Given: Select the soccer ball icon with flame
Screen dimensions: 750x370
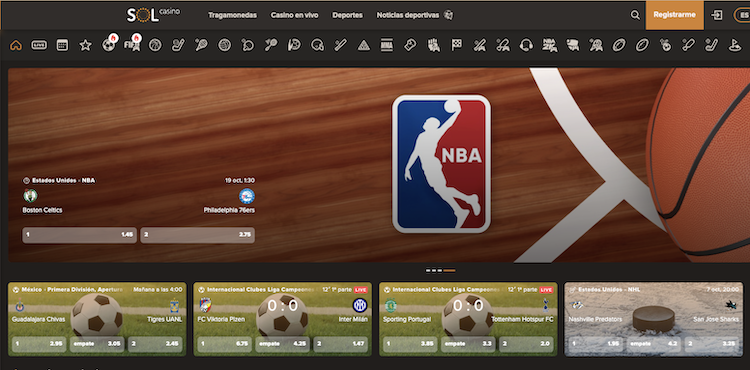Looking at the screenshot, I should pos(109,44).
